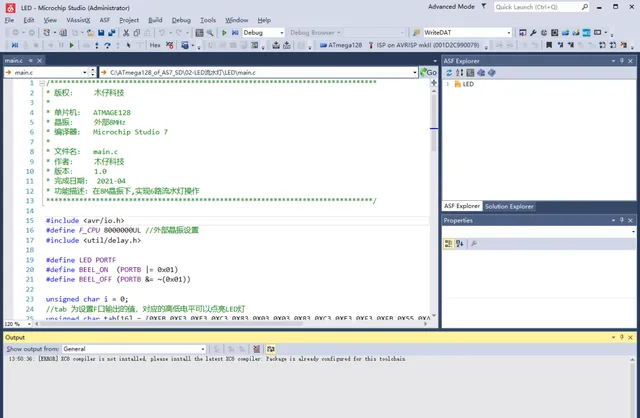Pin the Output panel

tap(622, 337)
